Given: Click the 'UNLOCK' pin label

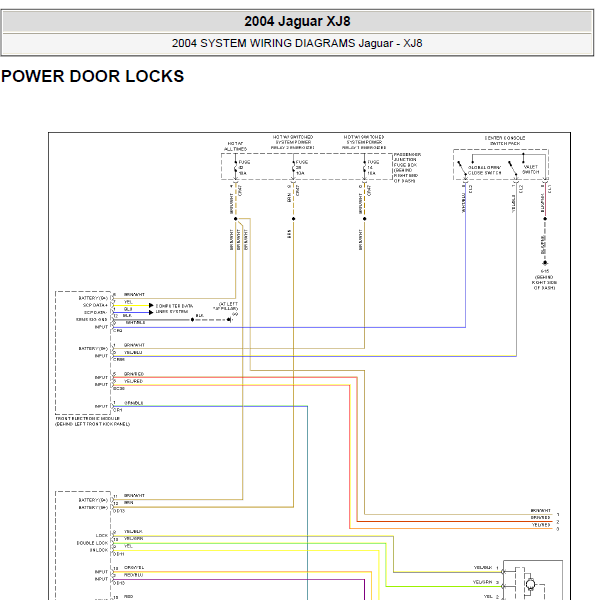Looking at the screenshot, I should [x=99, y=550].
